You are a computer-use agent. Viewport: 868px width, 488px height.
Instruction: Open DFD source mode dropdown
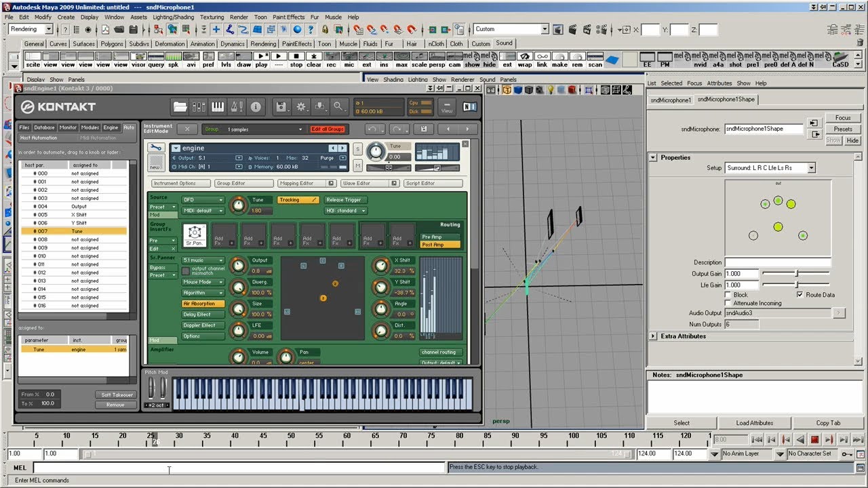pos(203,200)
